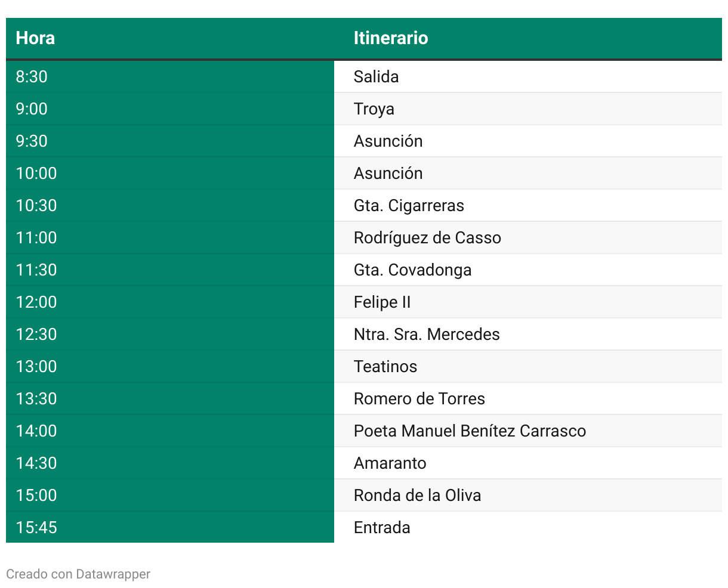Click the 11:30 time cell
The image size is (728, 588).
coord(36,270)
